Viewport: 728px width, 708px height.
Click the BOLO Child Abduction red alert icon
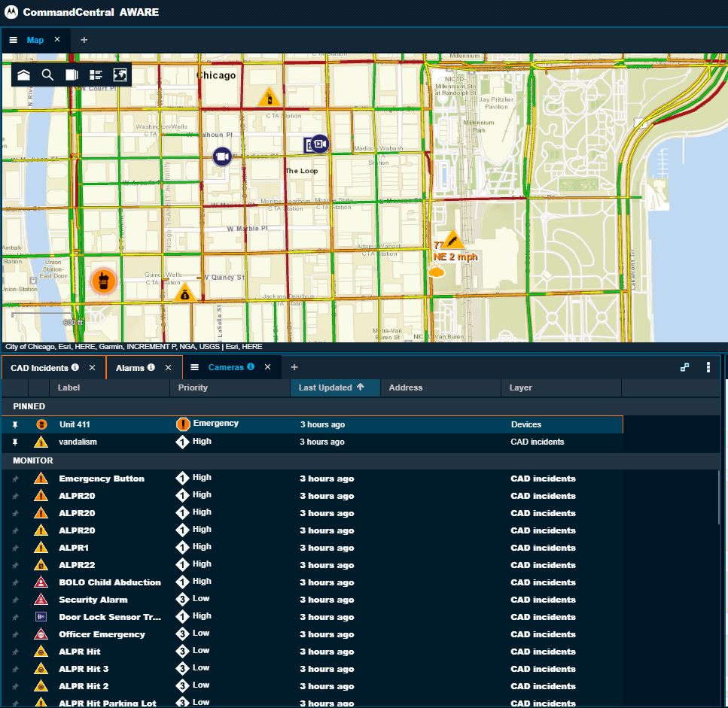(41, 582)
